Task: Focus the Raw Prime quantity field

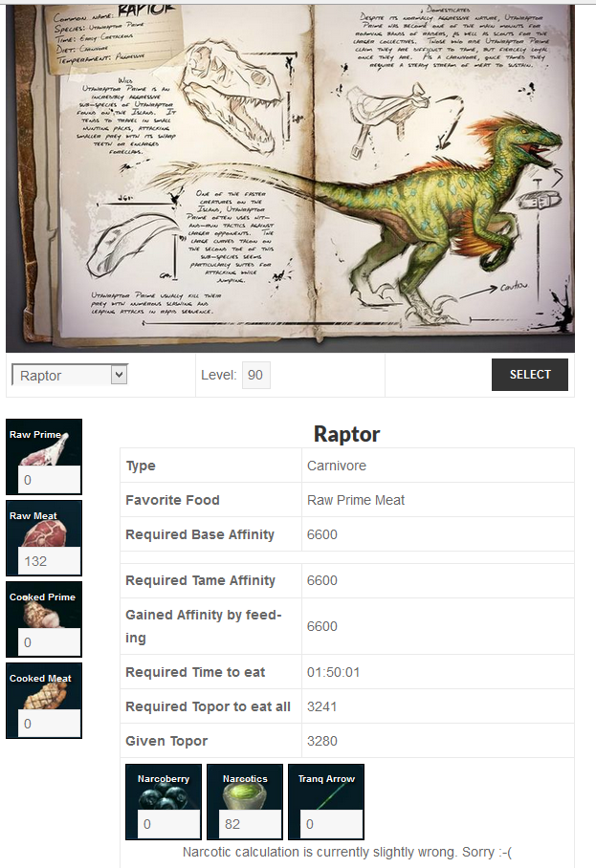Action: click(50, 479)
